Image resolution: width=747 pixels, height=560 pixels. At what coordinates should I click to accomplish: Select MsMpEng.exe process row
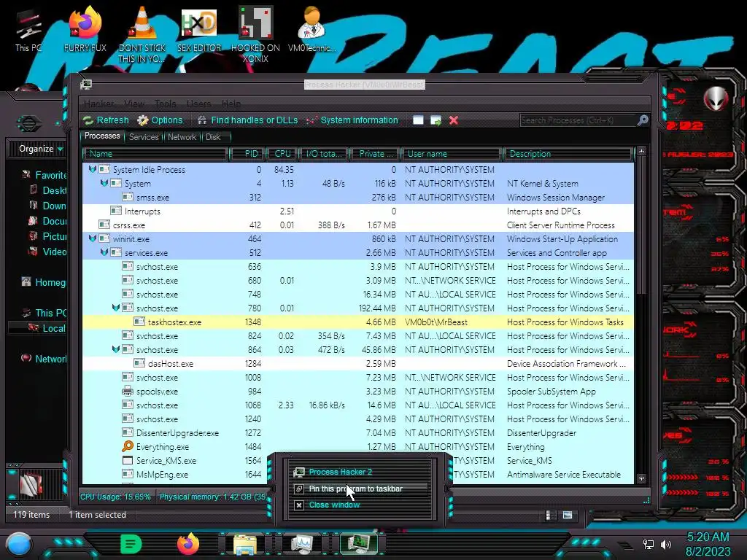[357, 474]
